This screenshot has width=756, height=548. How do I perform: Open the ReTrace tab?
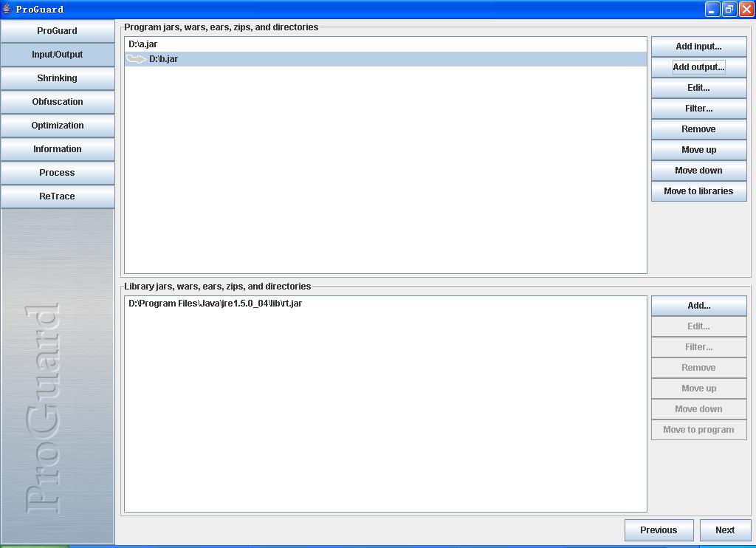click(58, 196)
